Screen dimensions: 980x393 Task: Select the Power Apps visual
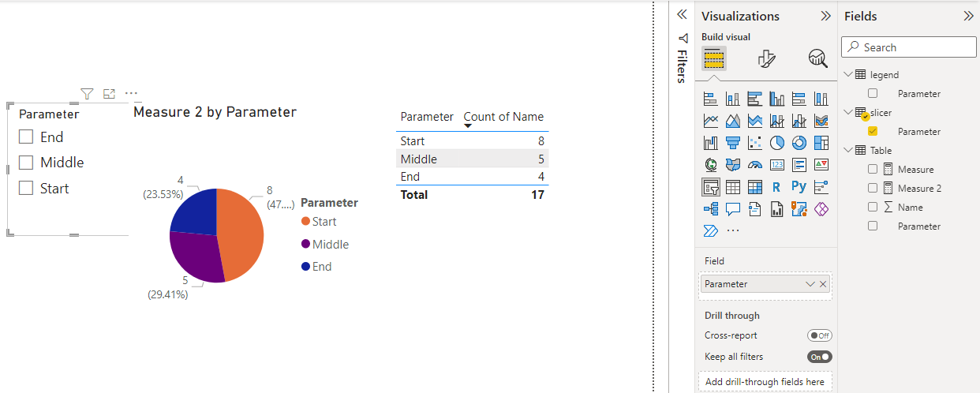point(821,209)
